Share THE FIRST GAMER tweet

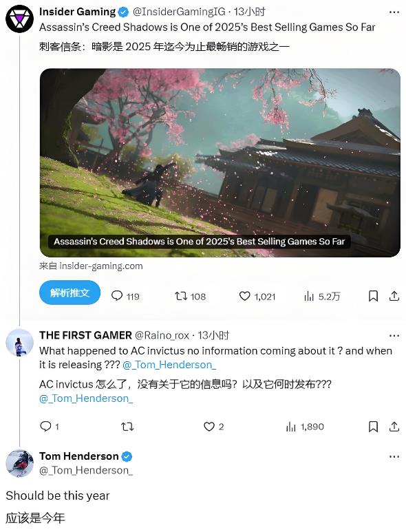(394, 426)
